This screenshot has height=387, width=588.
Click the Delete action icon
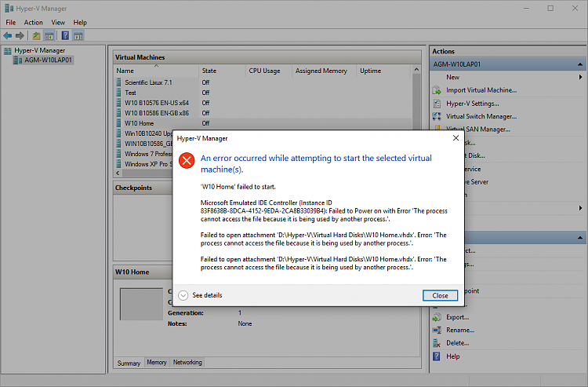pyautogui.click(x=437, y=343)
